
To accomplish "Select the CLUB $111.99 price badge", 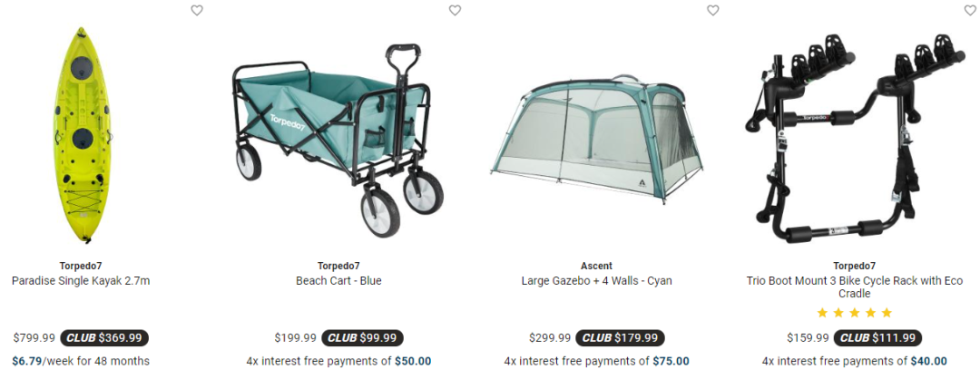I will pos(877,338).
